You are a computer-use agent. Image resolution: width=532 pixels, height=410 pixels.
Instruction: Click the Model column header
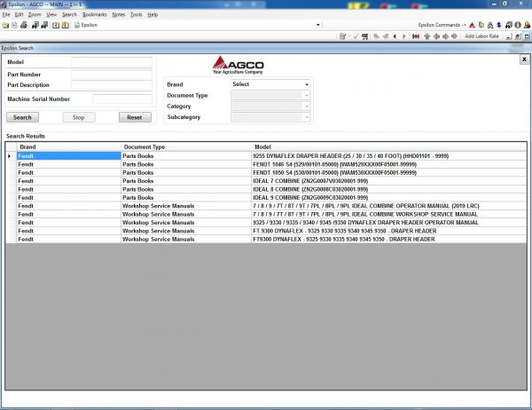click(x=389, y=146)
